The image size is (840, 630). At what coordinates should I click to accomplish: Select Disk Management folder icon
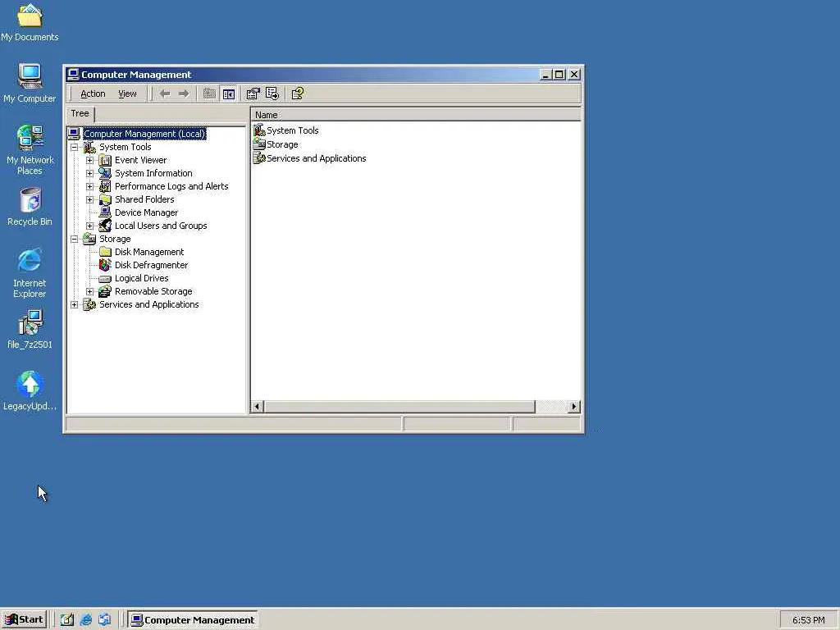pyautogui.click(x=106, y=252)
